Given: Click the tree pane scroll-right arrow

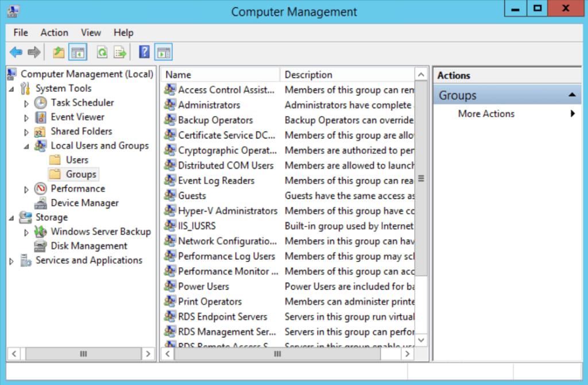Looking at the screenshot, I should (148, 353).
